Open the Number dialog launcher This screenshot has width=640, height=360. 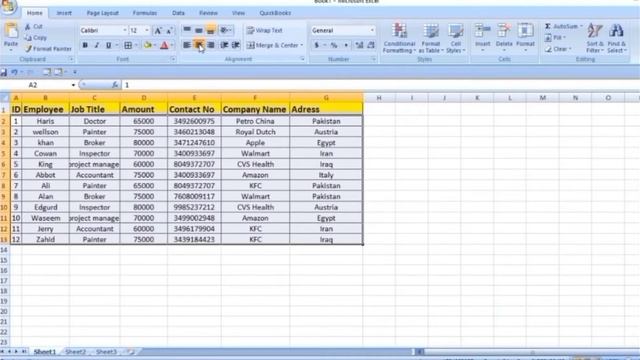click(x=373, y=60)
